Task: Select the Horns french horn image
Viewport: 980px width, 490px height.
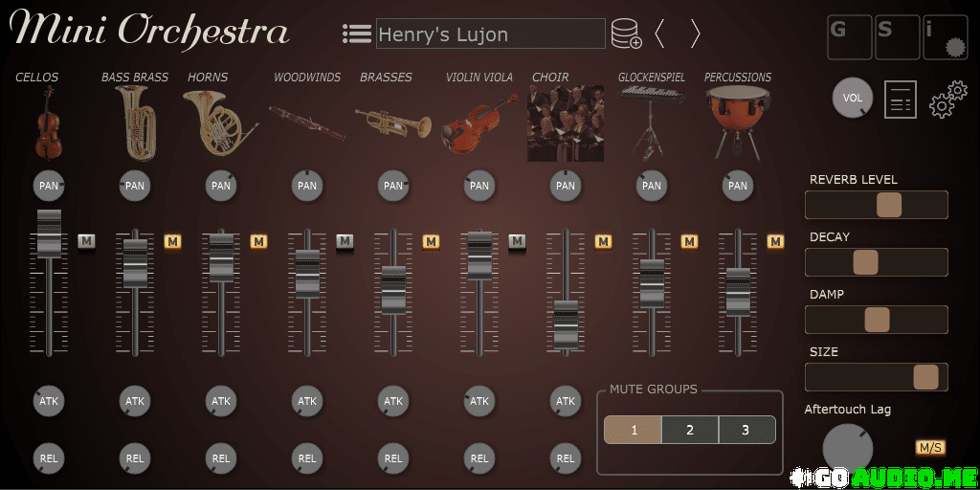Action: [220, 123]
